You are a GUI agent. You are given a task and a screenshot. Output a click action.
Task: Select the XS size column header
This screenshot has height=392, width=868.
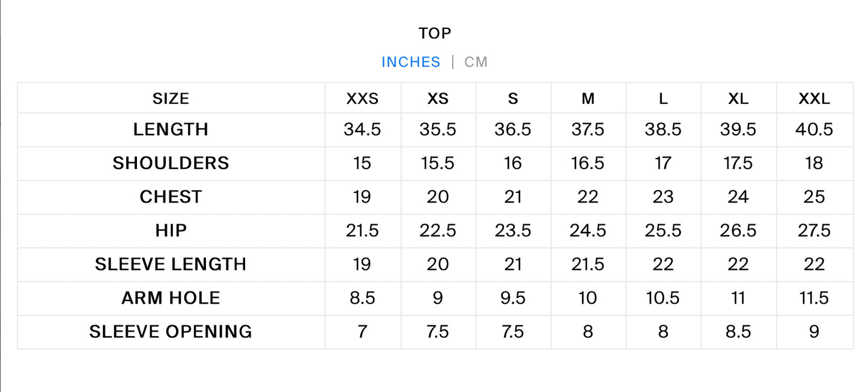pyautogui.click(x=438, y=99)
